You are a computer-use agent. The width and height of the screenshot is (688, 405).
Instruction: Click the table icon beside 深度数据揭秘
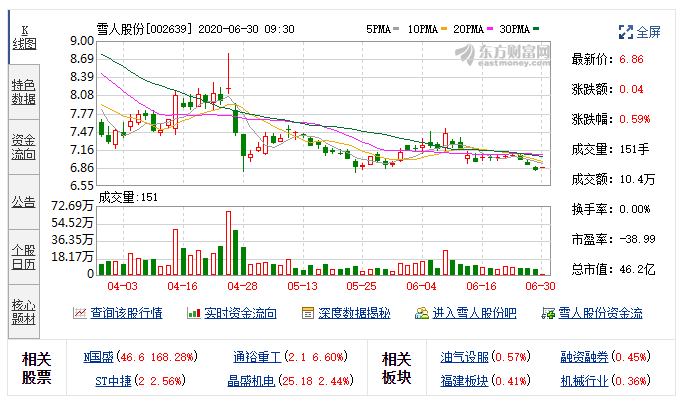[x=308, y=313]
